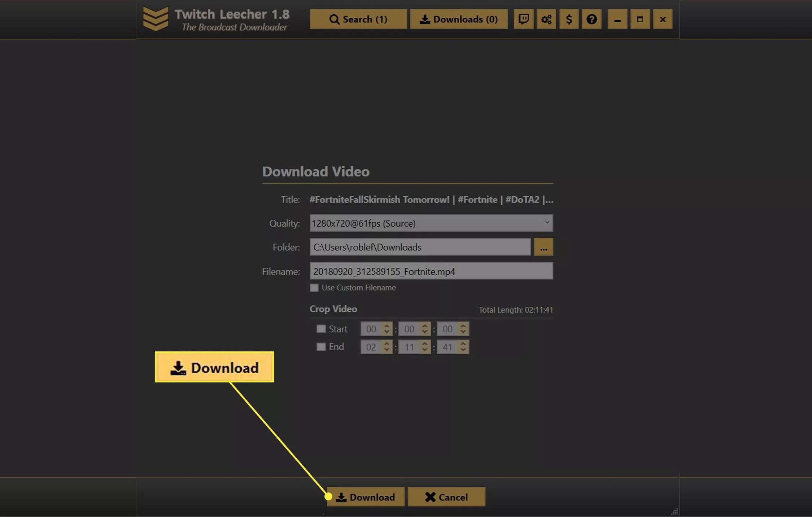Click the dollar sign donate icon
812x517 pixels.
coord(569,19)
